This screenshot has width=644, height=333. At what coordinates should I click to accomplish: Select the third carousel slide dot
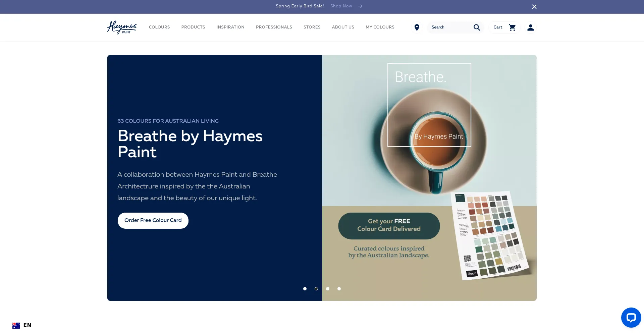click(328, 289)
